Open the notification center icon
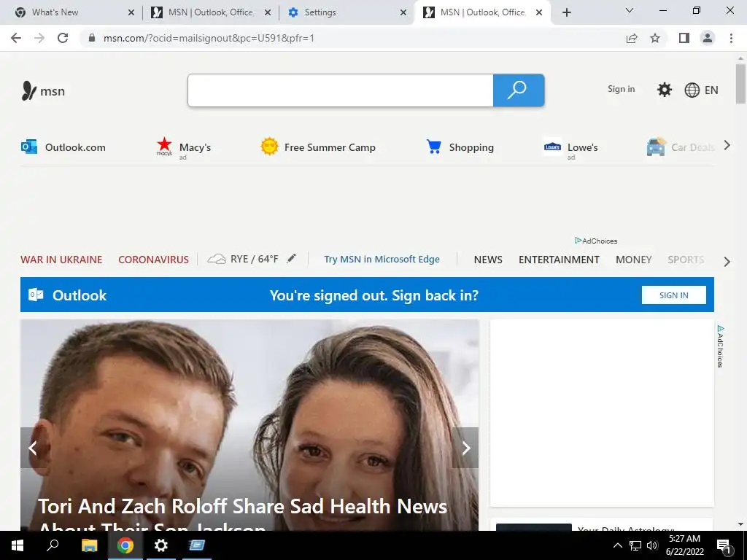Image resolution: width=747 pixels, height=560 pixels. [x=724, y=545]
